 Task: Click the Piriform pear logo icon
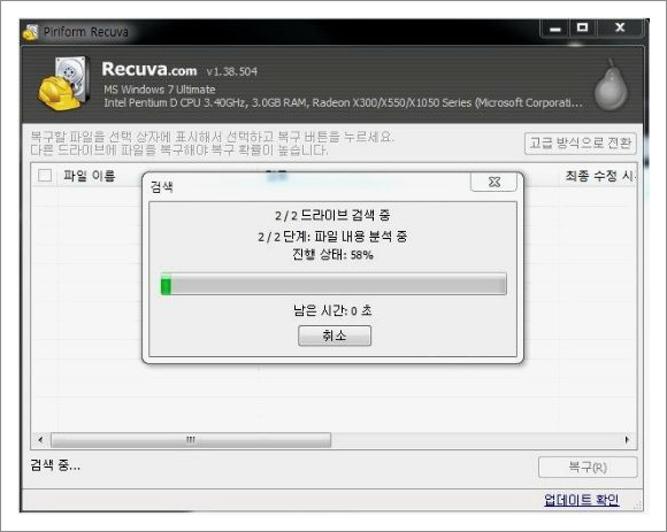coord(611,85)
